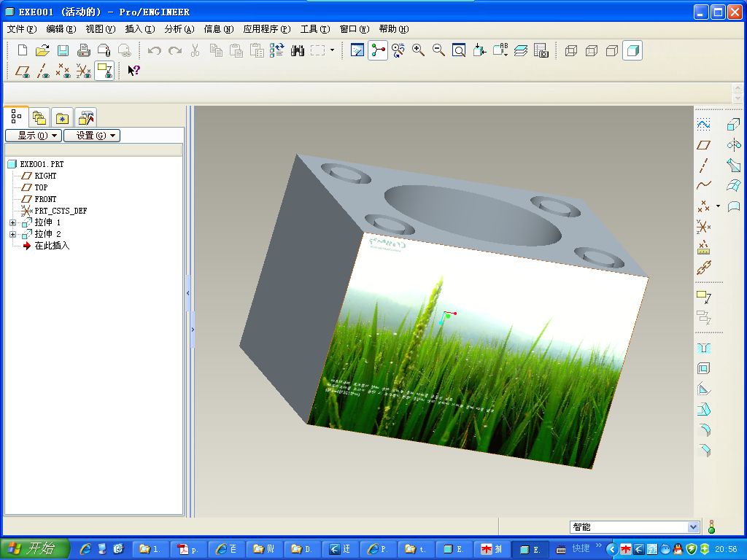Save the model with the floppy disk icon
The width and height of the screenshot is (747, 560).
pos(63,50)
